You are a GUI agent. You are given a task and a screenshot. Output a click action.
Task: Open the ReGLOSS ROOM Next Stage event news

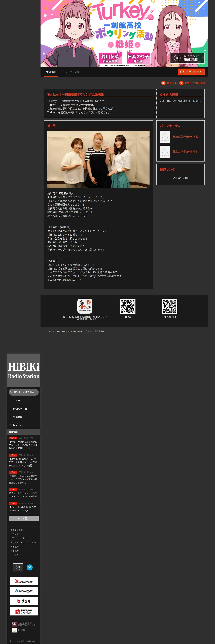click(23, 509)
